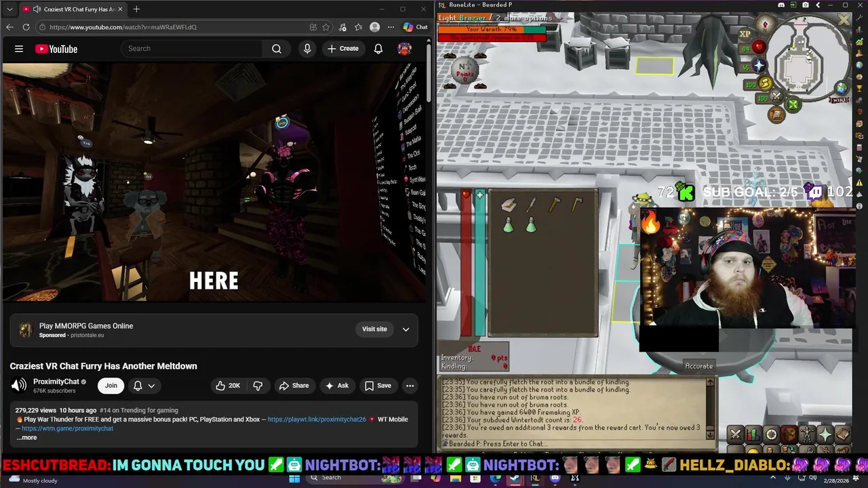This screenshot has width=868, height=488.
Task: Open RuneLite Discord icon in title bar
Action: tap(781, 5)
